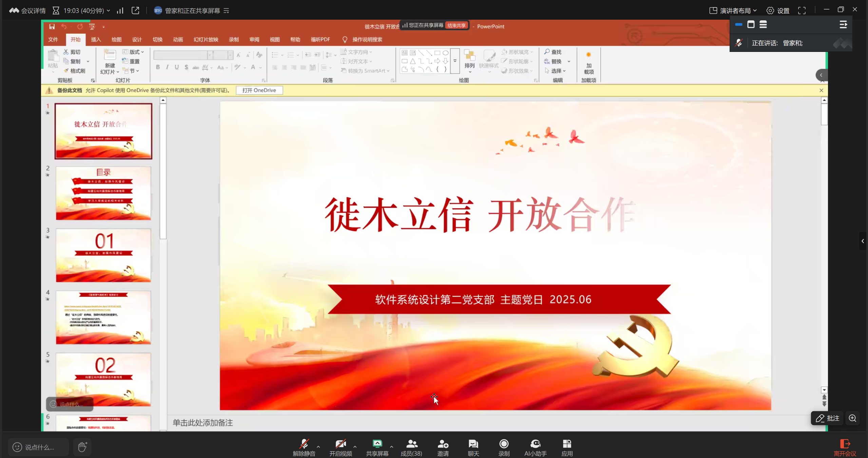Open the 设置 settings menu
Screen dimensions: 868x458
pos(778,11)
